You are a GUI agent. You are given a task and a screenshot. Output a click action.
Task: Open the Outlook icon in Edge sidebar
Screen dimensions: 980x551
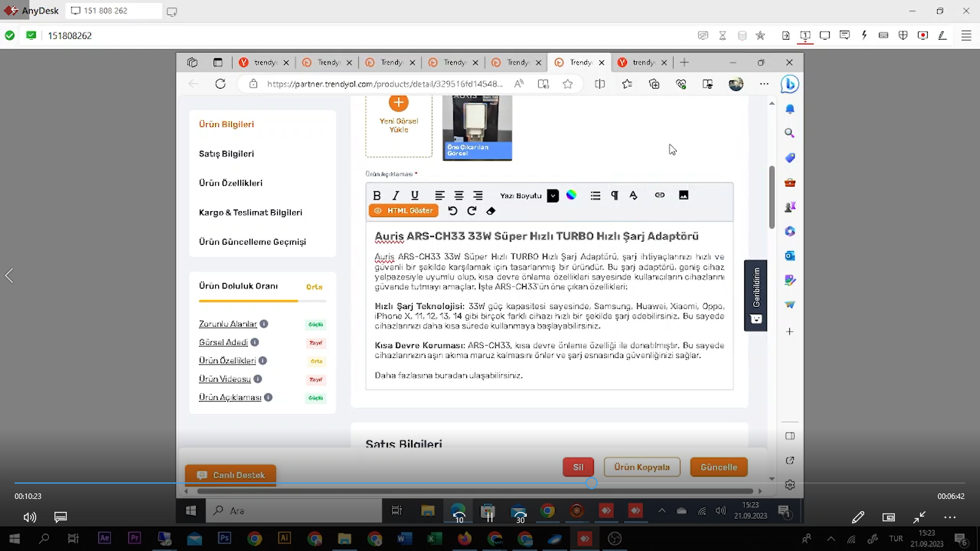790,255
